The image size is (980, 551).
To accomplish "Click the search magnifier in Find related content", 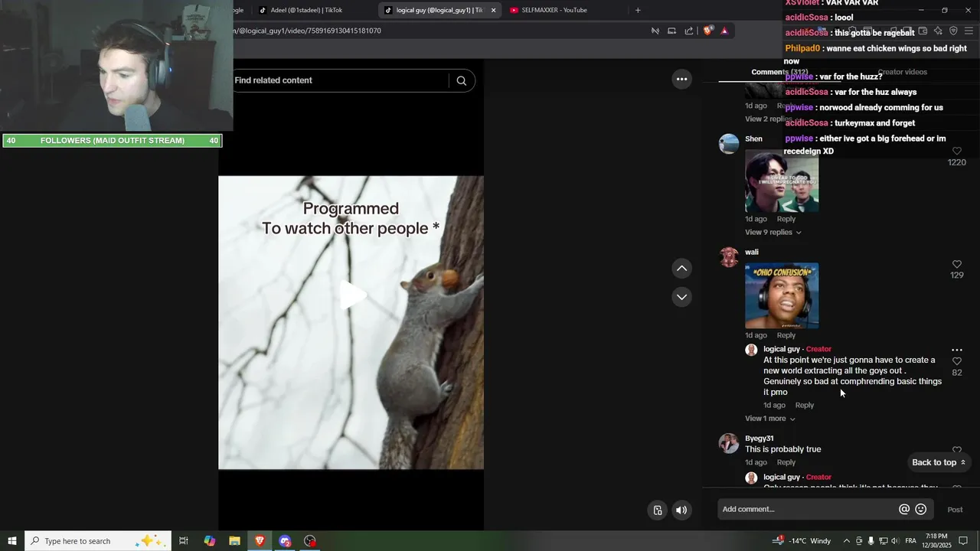I will pyautogui.click(x=461, y=80).
